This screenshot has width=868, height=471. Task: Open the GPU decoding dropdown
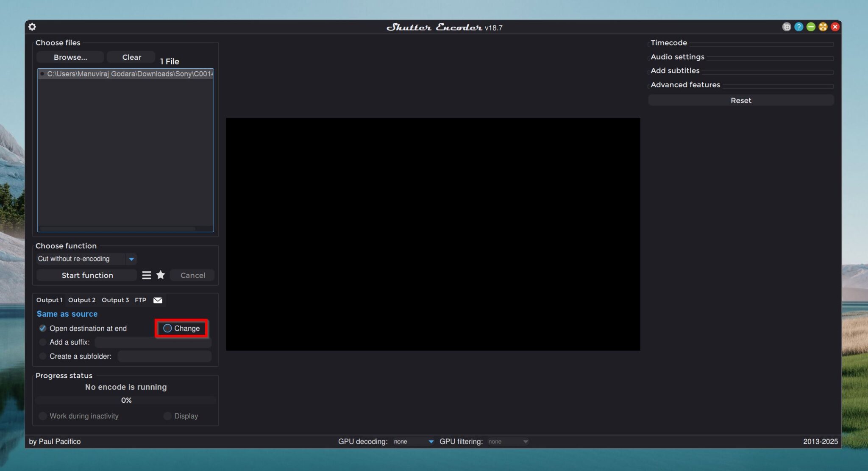click(x=414, y=441)
